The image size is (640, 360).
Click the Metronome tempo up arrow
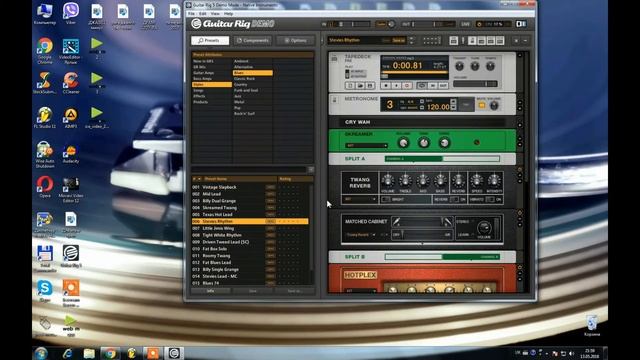pyautogui.click(x=453, y=101)
